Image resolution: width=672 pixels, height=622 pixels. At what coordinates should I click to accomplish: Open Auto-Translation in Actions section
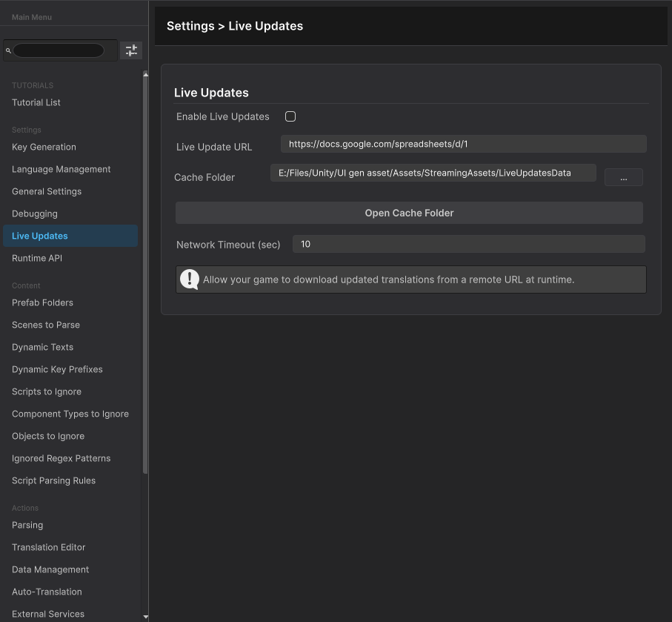[47, 592]
